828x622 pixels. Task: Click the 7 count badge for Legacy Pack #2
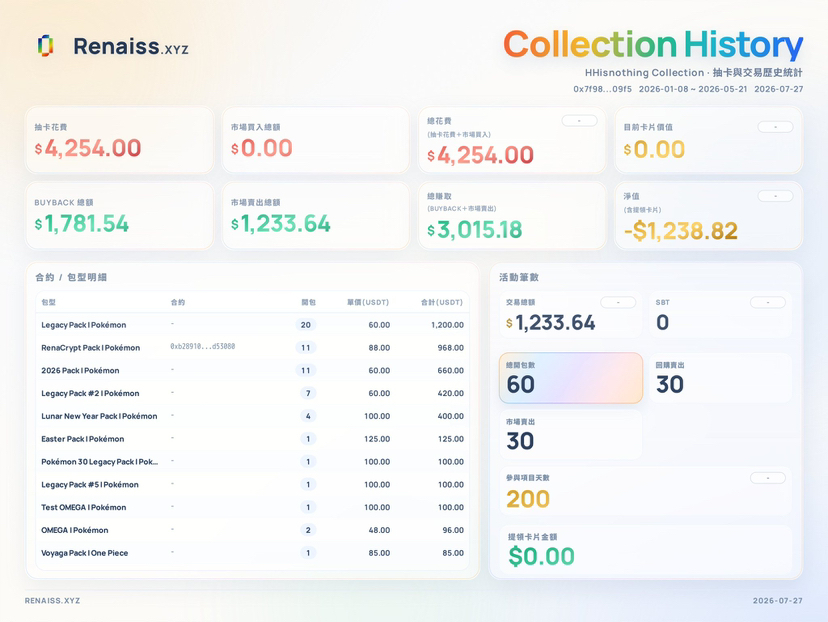308,393
